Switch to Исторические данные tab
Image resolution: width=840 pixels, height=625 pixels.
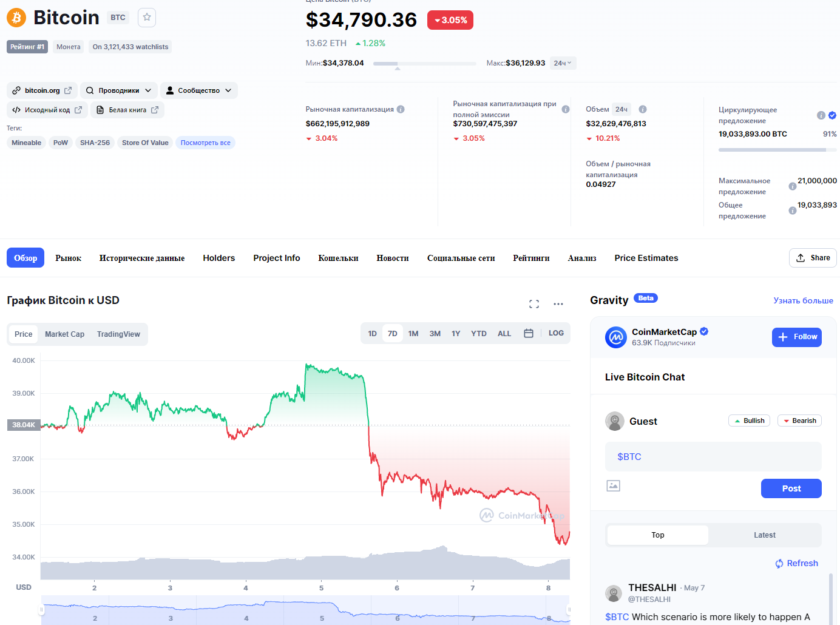pyautogui.click(x=142, y=258)
